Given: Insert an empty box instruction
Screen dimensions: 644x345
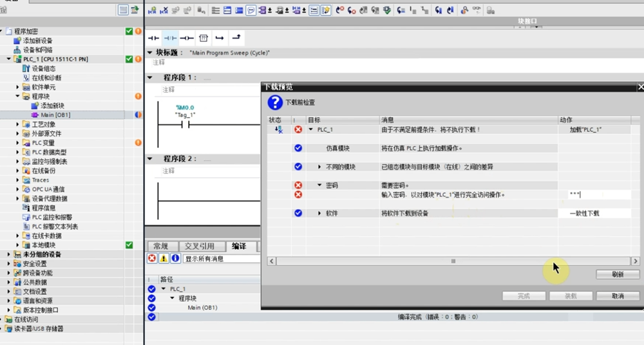Looking at the screenshot, I should (204, 38).
